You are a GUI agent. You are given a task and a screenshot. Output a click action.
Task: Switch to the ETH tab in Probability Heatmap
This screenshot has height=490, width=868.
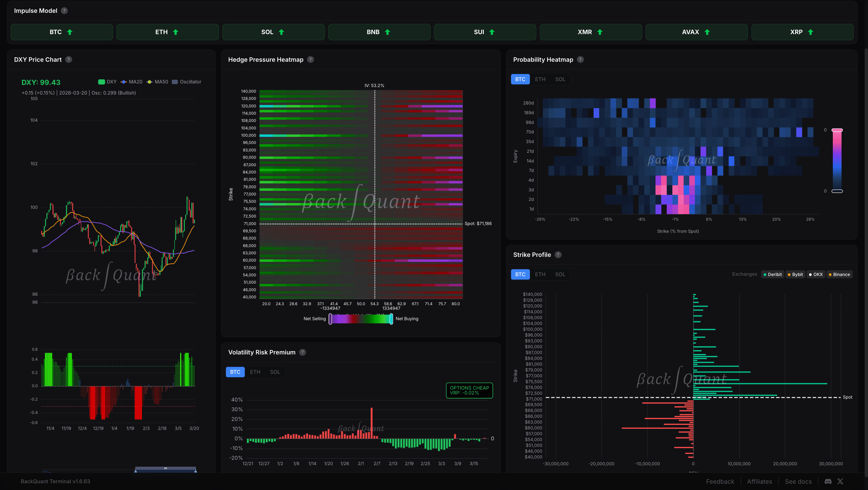540,79
